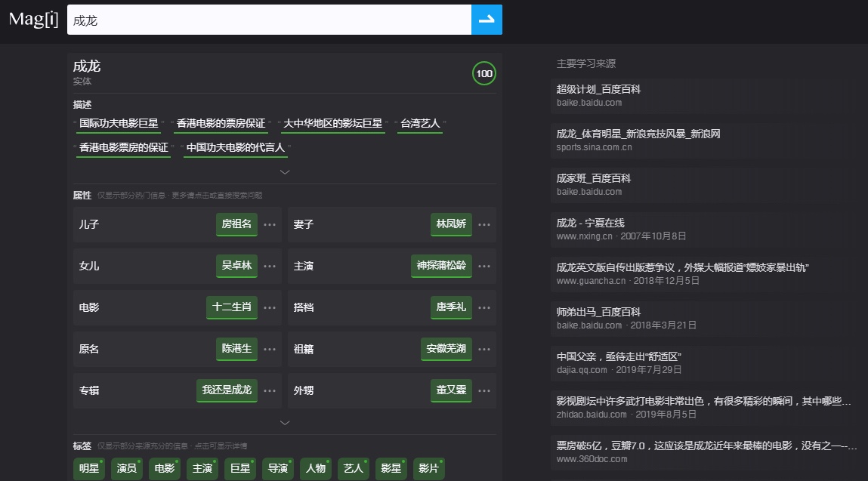Select the 巨星 tag
Screen dimensions: 868x481
click(240, 469)
